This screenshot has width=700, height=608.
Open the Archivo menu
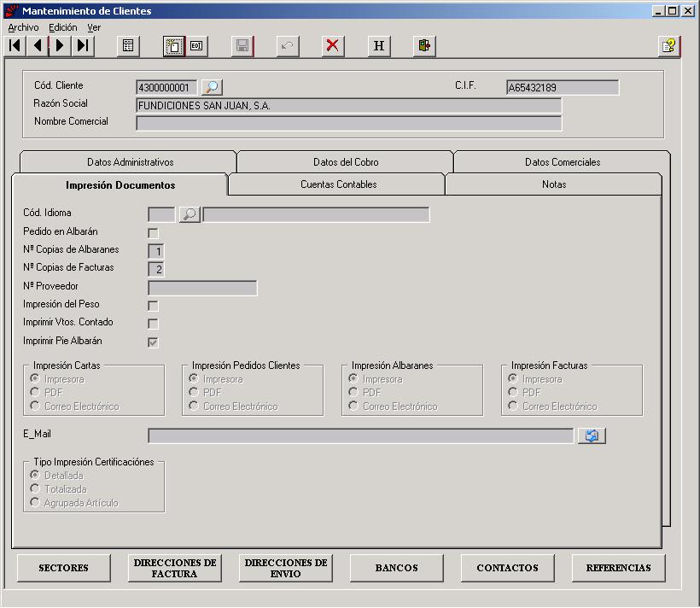23,27
